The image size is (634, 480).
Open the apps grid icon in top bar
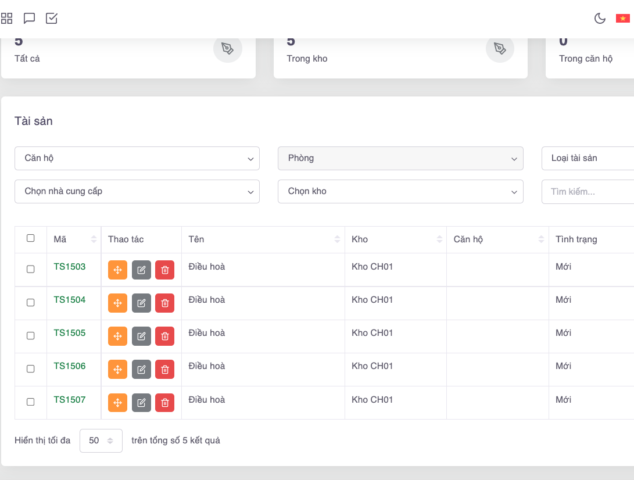coord(7,18)
